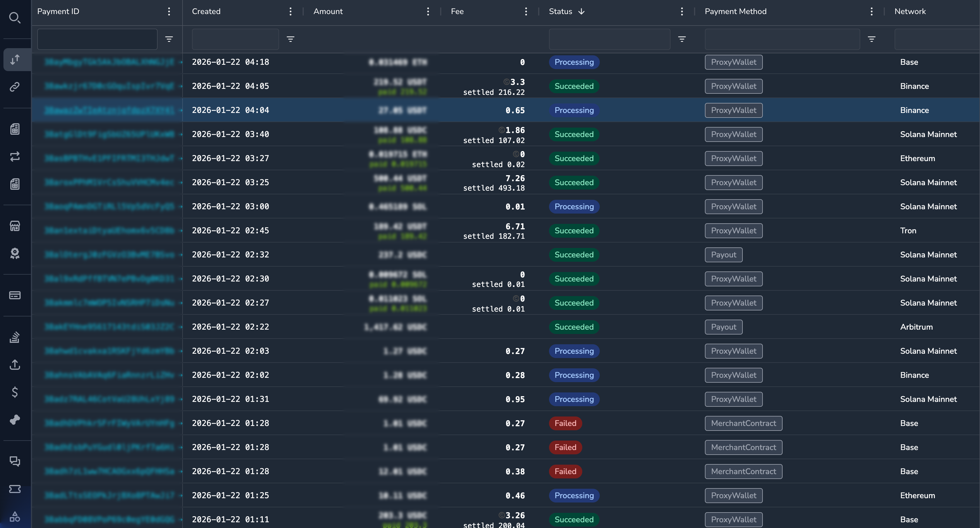Open Payment ID column three-dot menu
Image resolution: width=980 pixels, height=528 pixels.
point(169,11)
